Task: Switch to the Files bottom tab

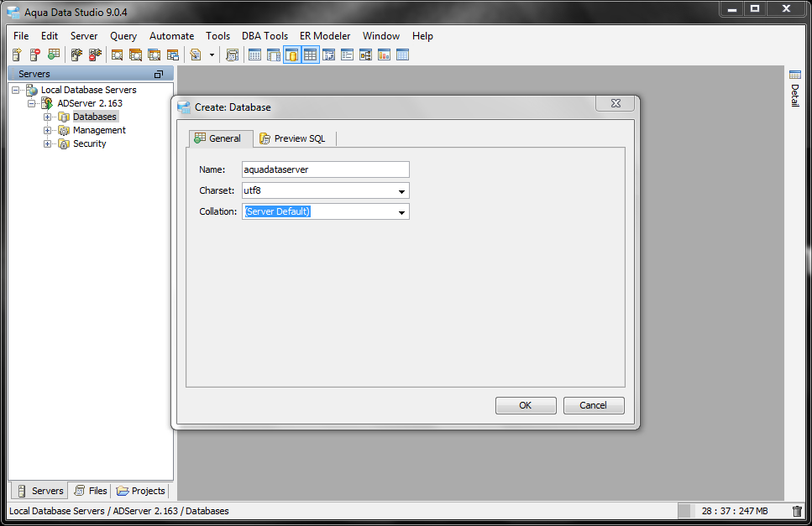Action: pos(90,491)
